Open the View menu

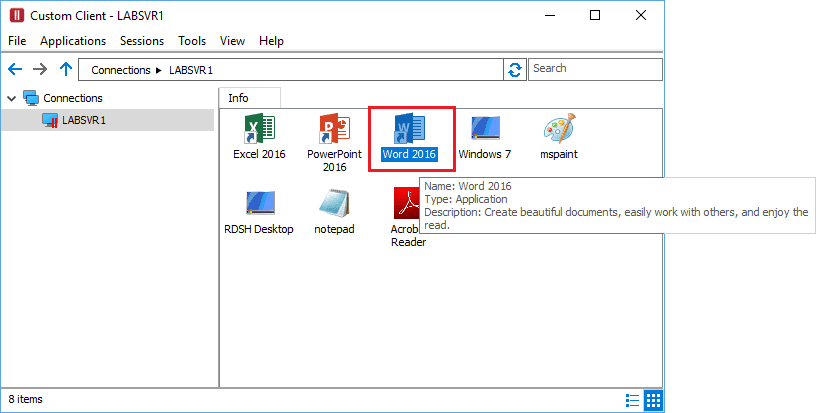(x=232, y=41)
